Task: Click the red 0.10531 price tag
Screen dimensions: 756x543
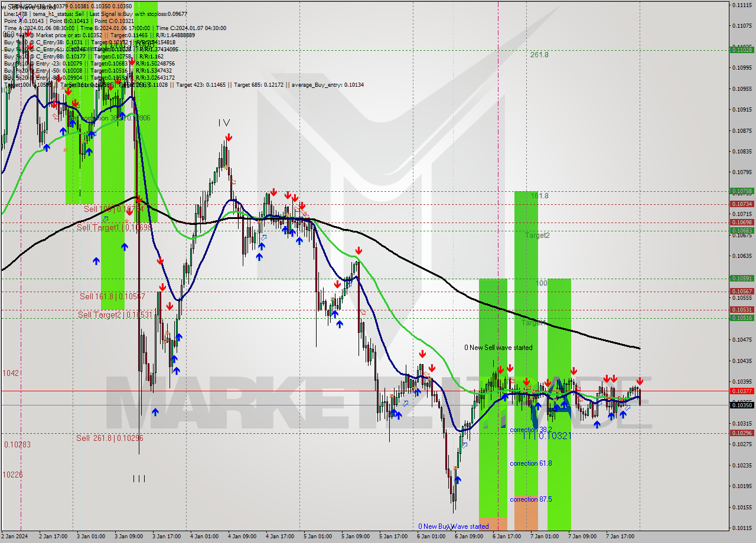Action: (742, 310)
